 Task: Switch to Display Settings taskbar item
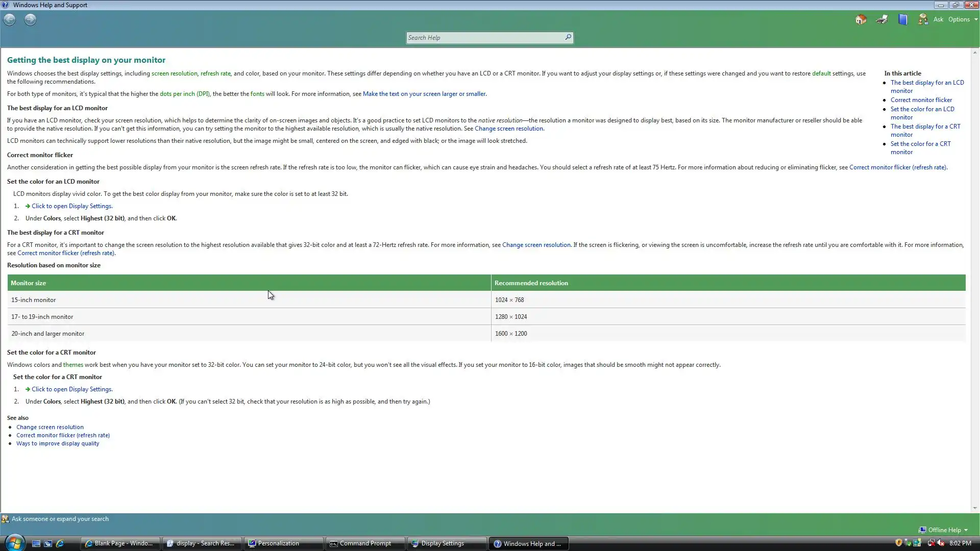click(442, 543)
